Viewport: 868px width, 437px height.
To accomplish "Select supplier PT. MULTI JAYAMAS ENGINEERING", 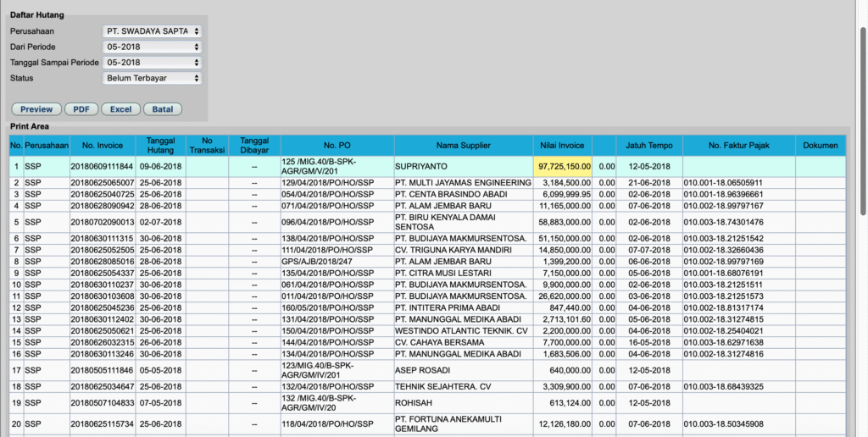I will 463,183.
